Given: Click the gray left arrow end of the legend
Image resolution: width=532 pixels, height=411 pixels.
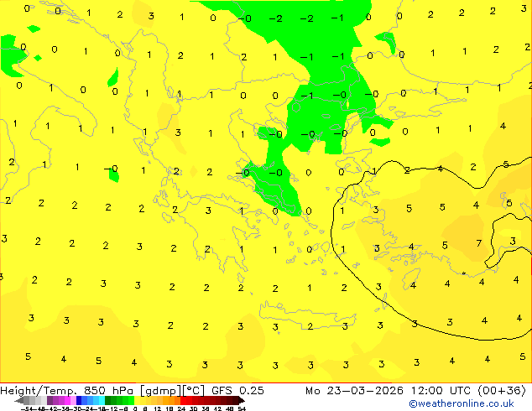Looking at the screenshot, I should (x=19, y=401).
